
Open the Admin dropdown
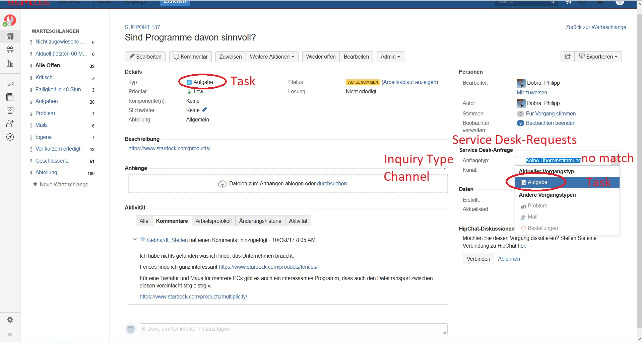coord(390,57)
